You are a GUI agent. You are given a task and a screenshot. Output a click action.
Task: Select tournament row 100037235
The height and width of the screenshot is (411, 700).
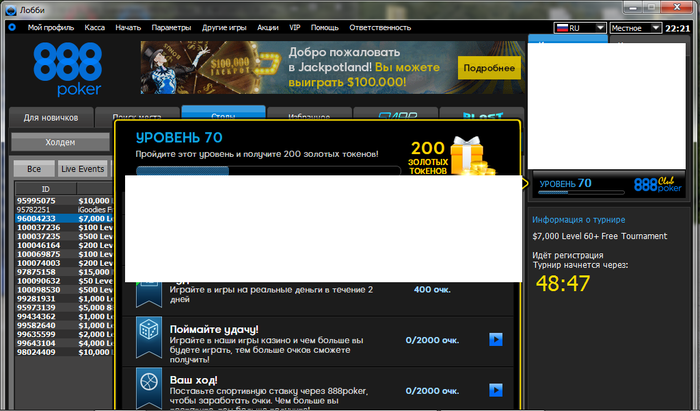click(64, 237)
